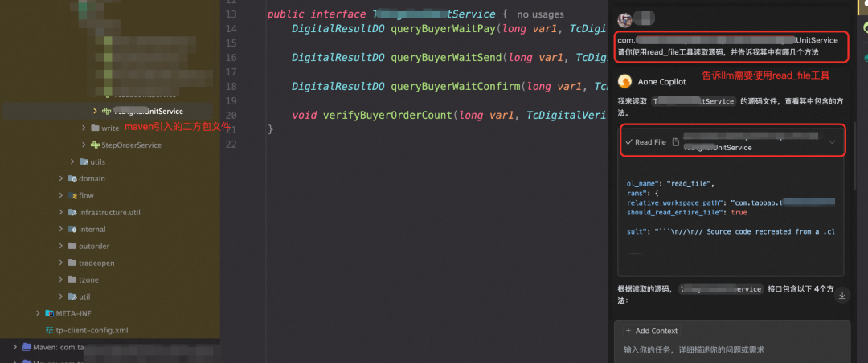Viewport: 868px width, 363px height.
Task: Click the META-INF folder icon
Action: coord(49,313)
